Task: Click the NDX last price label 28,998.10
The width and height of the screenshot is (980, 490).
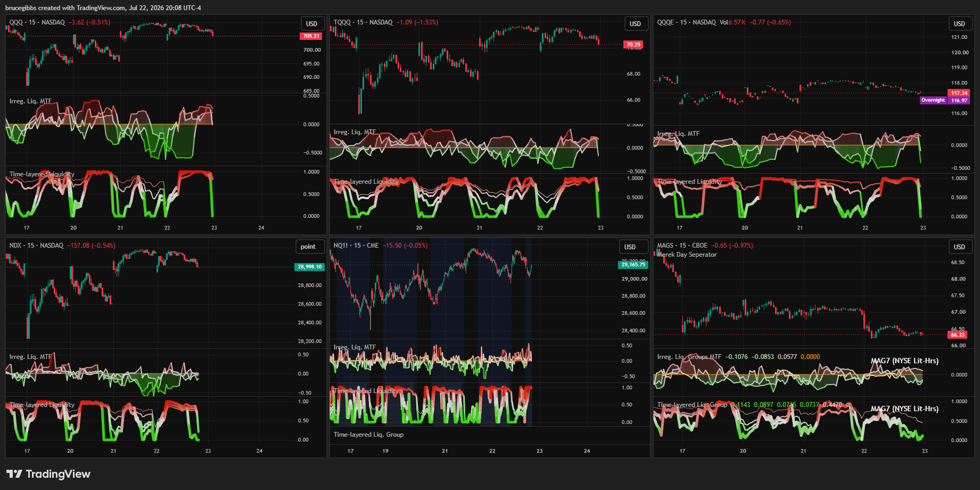Action: (x=309, y=267)
